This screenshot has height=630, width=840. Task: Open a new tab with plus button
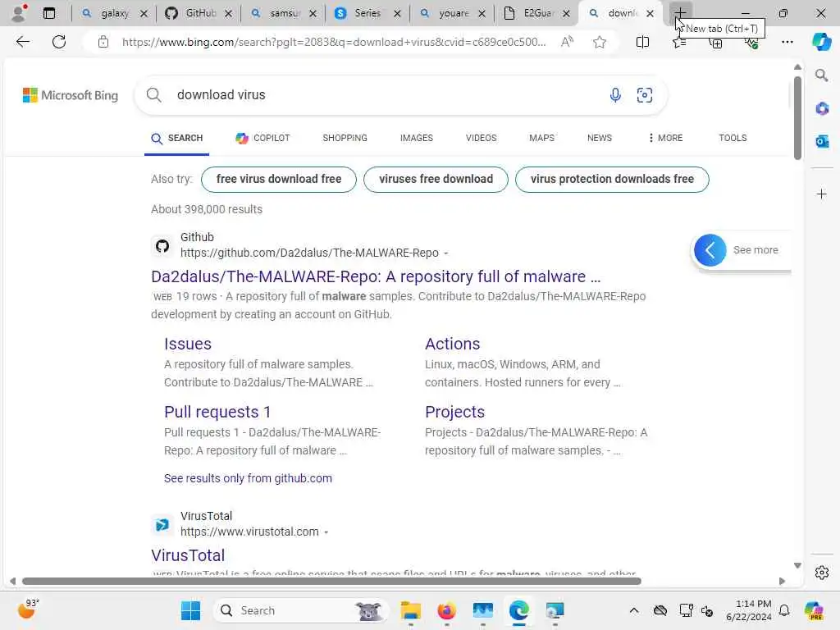pyautogui.click(x=680, y=13)
